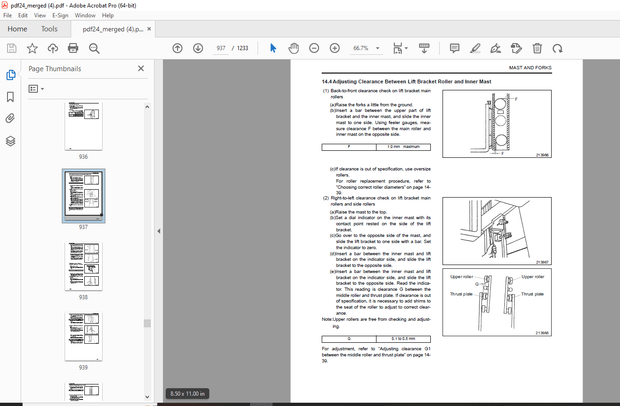Close the pdf24_merged document tab

[149, 29]
